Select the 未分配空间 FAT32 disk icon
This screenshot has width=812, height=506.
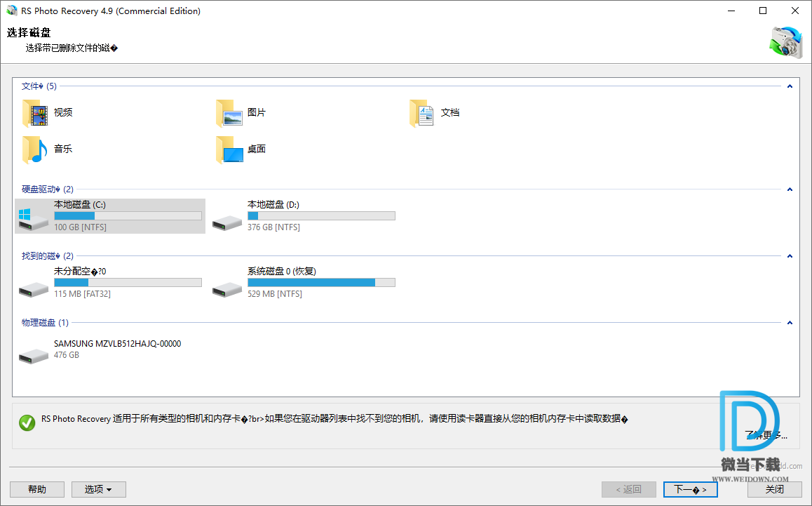click(33, 289)
